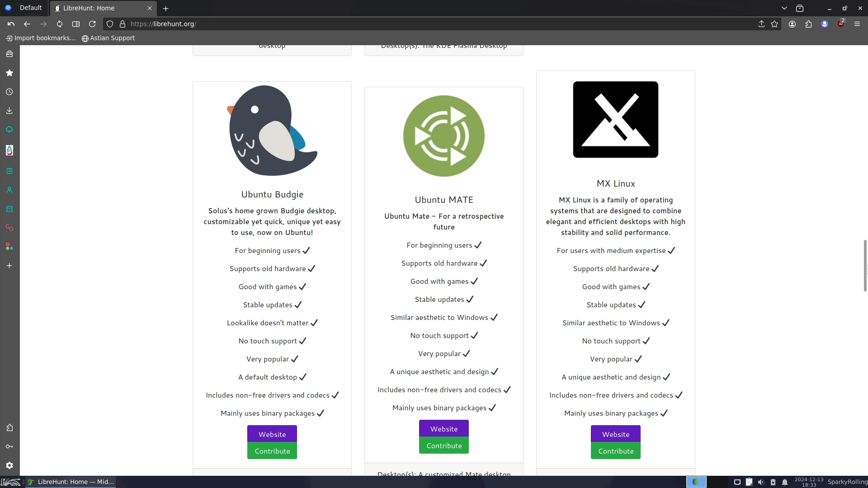Open the history clock sidebar panel
This screenshot has width=868, height=488.
pyautogui.click(x=9, y=92)
